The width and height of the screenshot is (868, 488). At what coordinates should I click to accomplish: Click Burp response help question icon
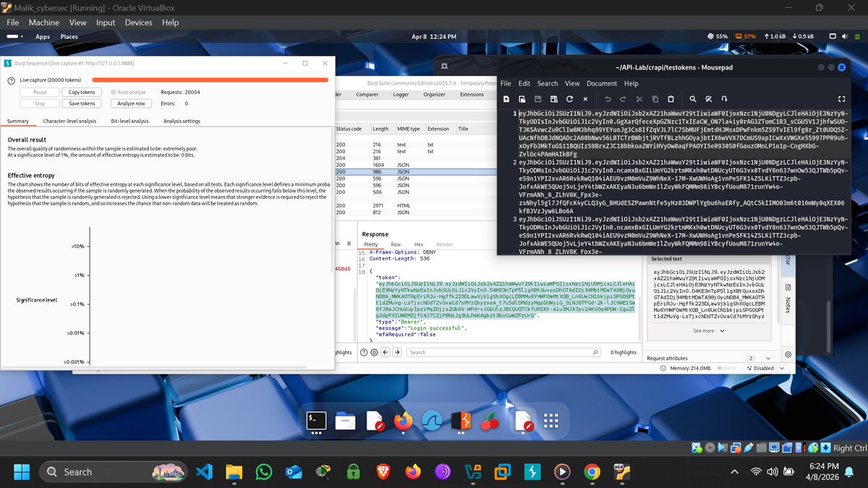point(362,352)
